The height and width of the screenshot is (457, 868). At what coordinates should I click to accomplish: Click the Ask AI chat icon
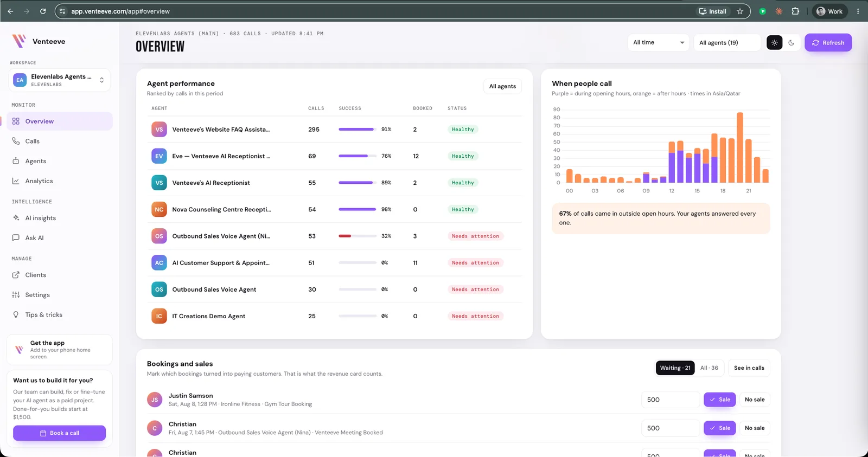(x=16, y=237)
